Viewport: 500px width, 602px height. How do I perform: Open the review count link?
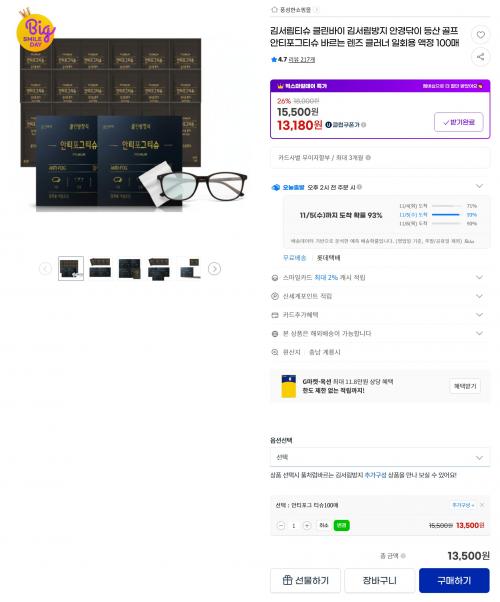301,60
